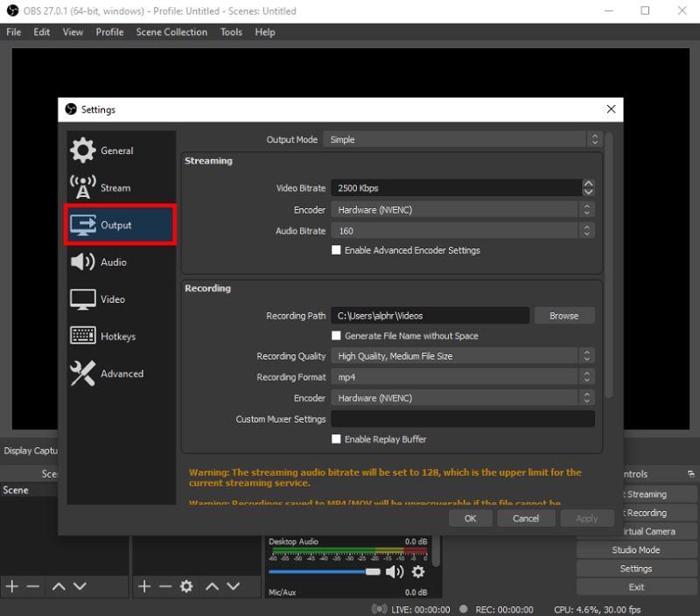This screenshot has width=700, height=616.
Task: Check Generate File Name without Space
Action: click(336, 335)
